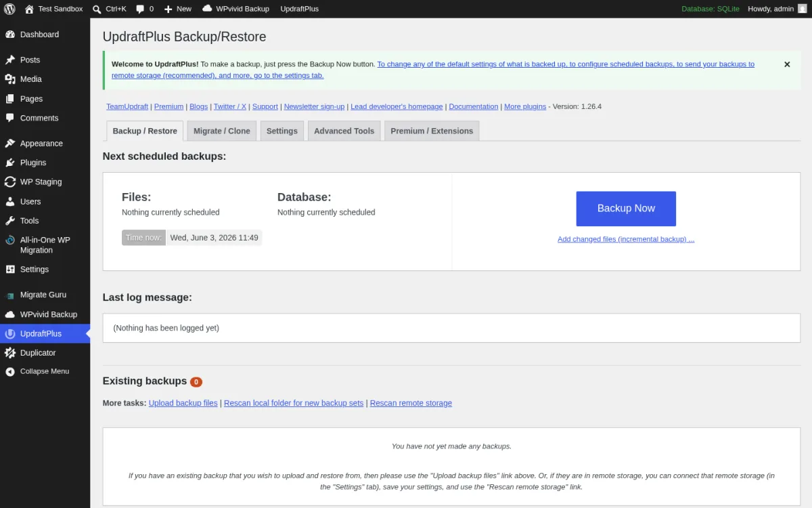
Task: Open the settings tab link in welcome notice
Action: [x=433, y=70]
